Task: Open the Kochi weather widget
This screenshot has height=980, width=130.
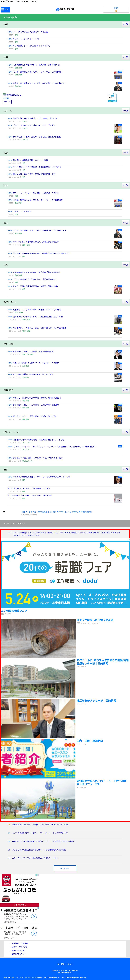Action: pos(116,9)
